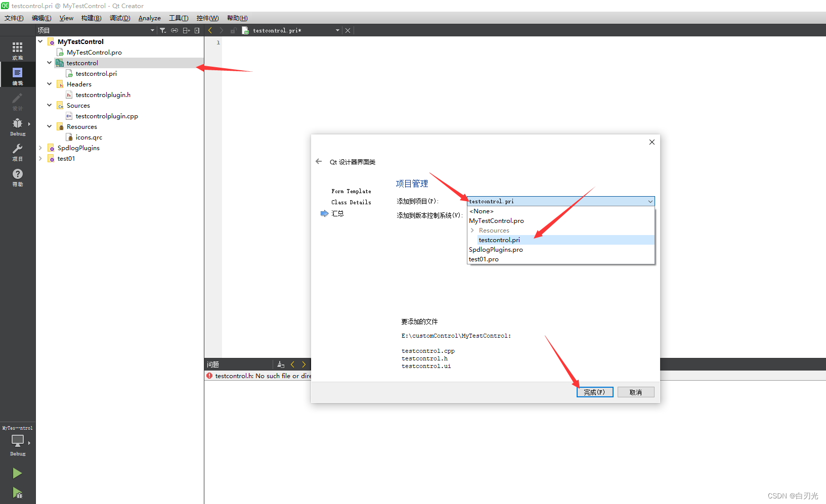The width and height of the screenshot is (826, 504).
Task: Go back in editor navigation history
Action: (x=210, y=30)
